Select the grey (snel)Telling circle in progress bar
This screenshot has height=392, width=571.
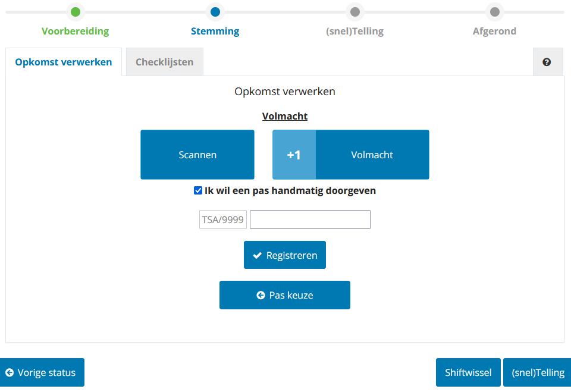354,12
